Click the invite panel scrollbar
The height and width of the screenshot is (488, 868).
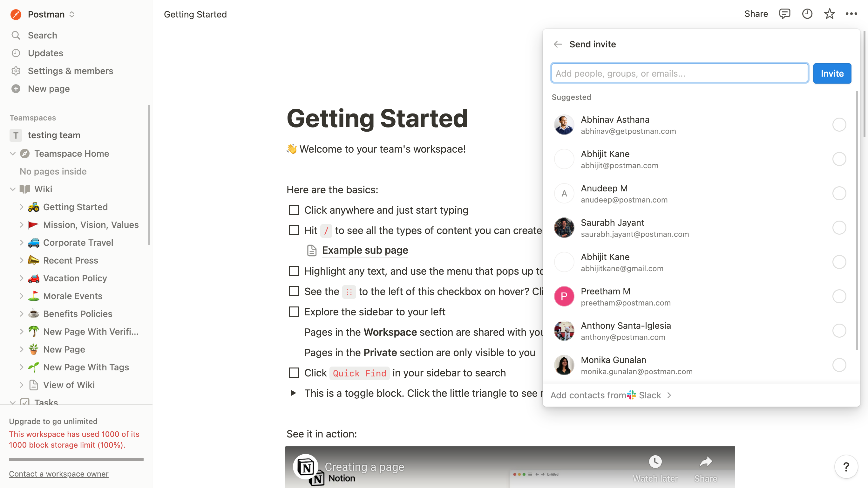pos(857,219)
